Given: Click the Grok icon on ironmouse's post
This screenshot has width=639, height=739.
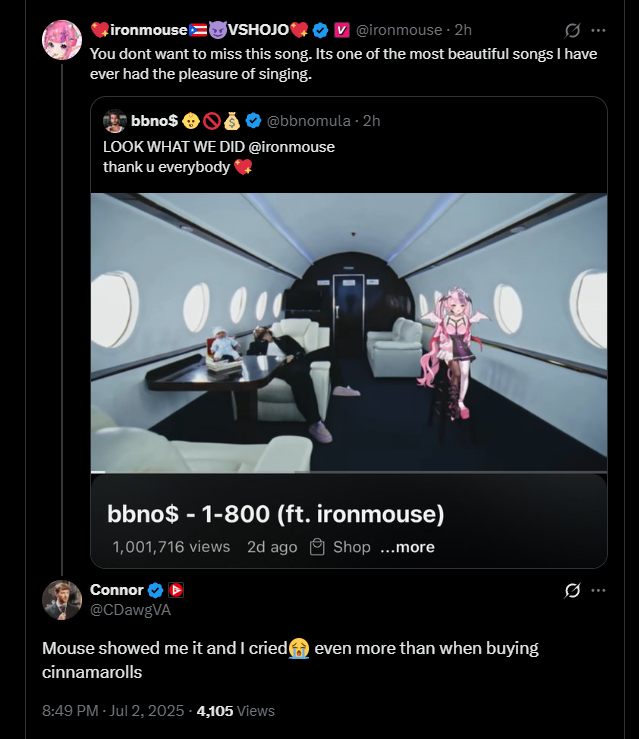Looking at the screenshot, I should tap(573, 30).
